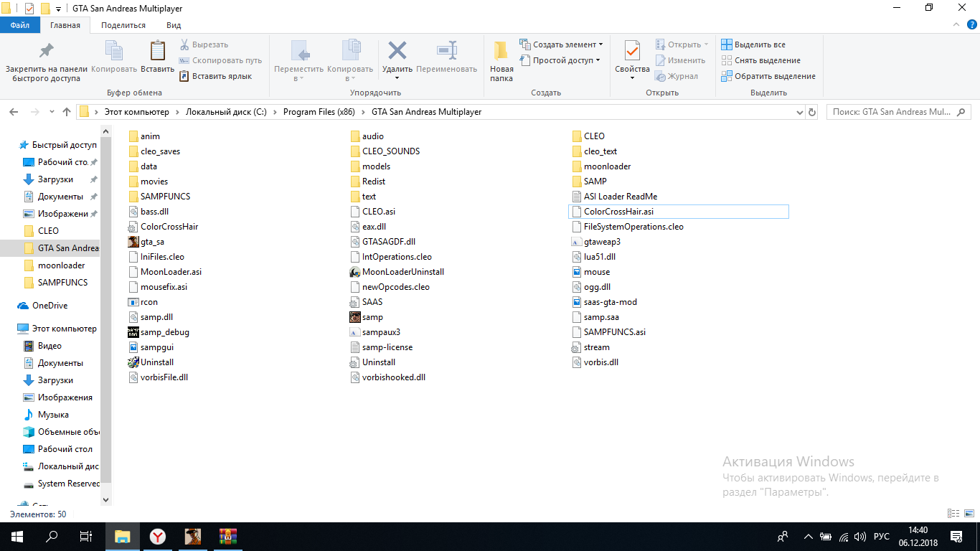The height and width of the screenshot is (551, 980).
Task: Refresh the current folder view
Action: click(812, 112)
